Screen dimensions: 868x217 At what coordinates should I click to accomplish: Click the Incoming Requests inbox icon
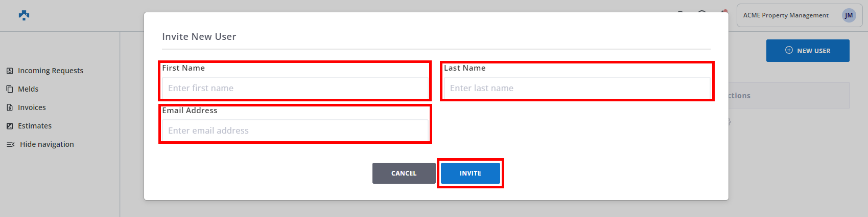pyautogui.click(x=10, y=71)
